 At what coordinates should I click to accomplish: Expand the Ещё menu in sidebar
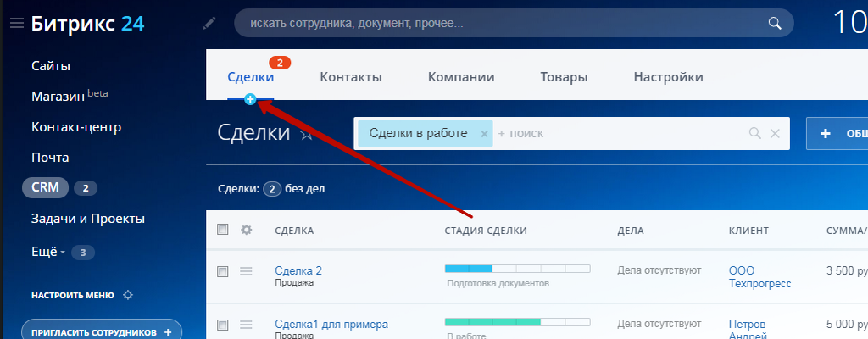click(48, 252)
